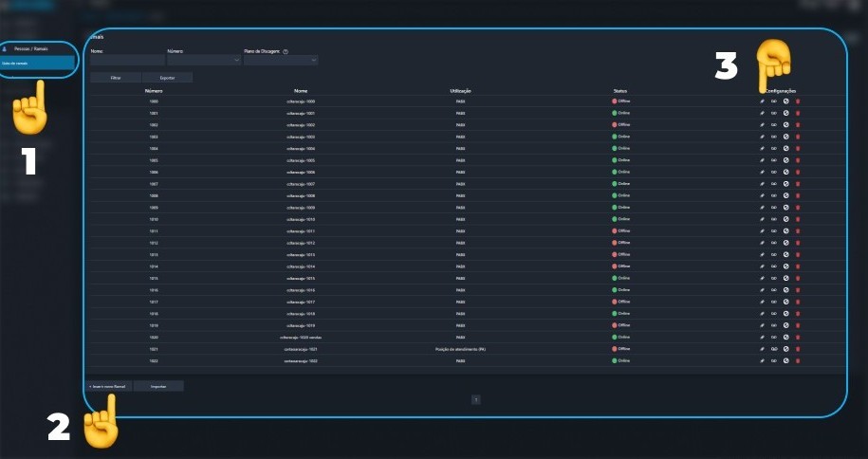Click the Utilização column header
The height and width of the screenshot is (459, 868).
coord(461,91)
